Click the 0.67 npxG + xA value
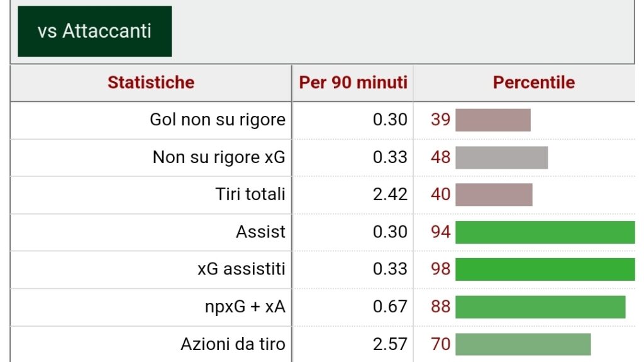 tap(390, 307)
